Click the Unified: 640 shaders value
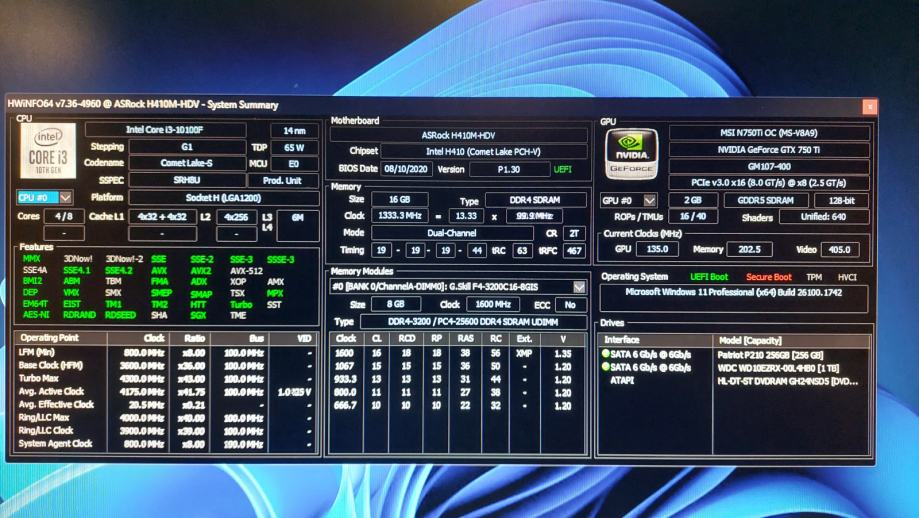Screen dimensions: 919x518 823,217
